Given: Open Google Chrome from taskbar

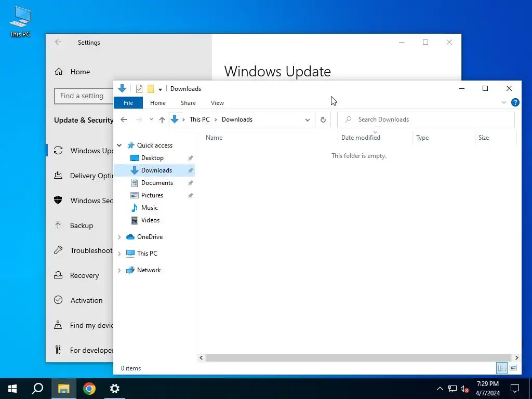Looking at the screenshot, I should [89, 389].
